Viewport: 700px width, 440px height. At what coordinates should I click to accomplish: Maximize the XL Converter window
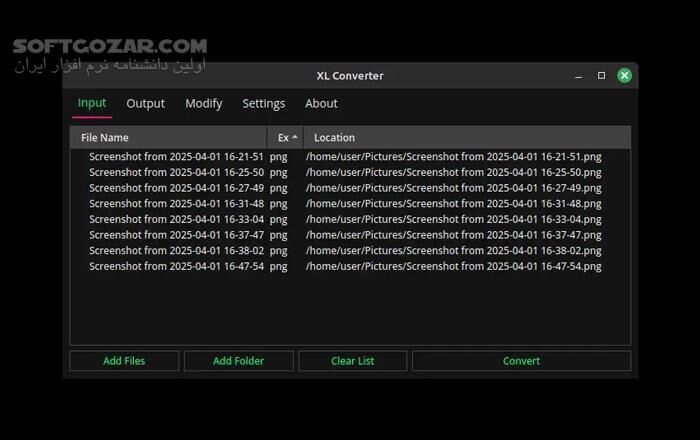coord(601,76)
